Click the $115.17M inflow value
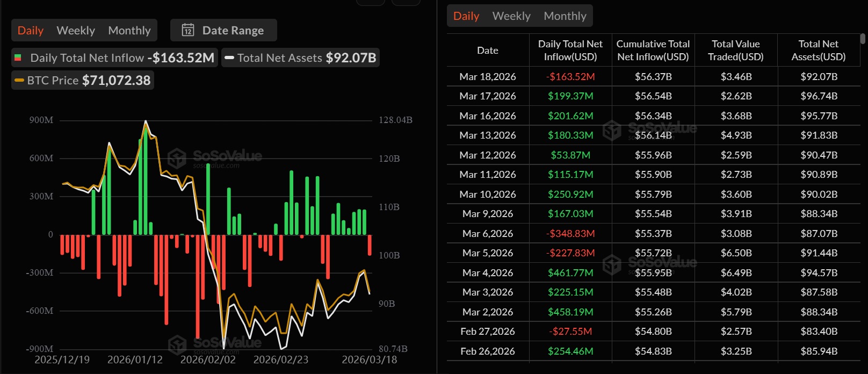The height and width of the screenshot is (374, 868). [570, 175]
